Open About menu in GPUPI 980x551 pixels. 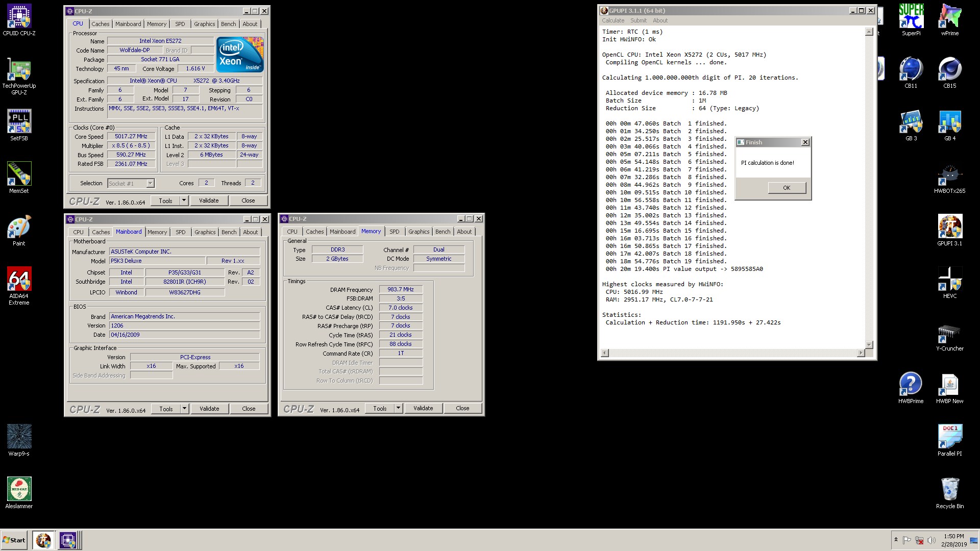coord(660,20)
